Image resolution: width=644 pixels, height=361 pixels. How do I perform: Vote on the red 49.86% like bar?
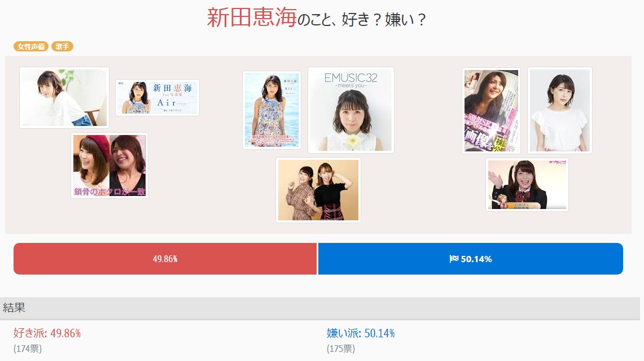pyautogui.click(x=165, y=259)
